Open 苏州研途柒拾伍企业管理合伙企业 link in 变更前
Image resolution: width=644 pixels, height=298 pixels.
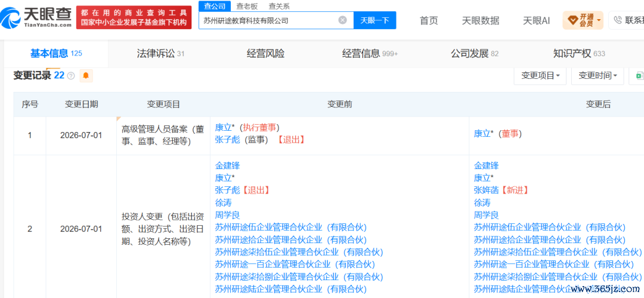click(x=299, y=252)
